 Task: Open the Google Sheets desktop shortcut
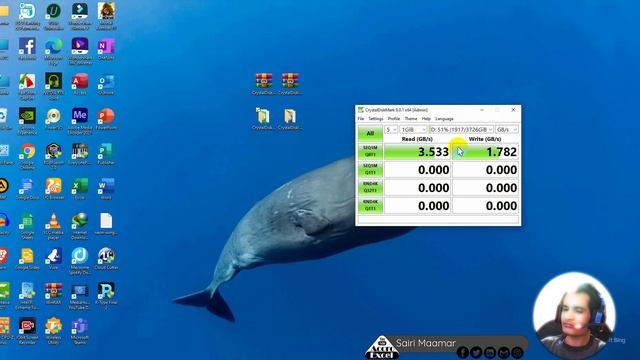click(27, 226)
